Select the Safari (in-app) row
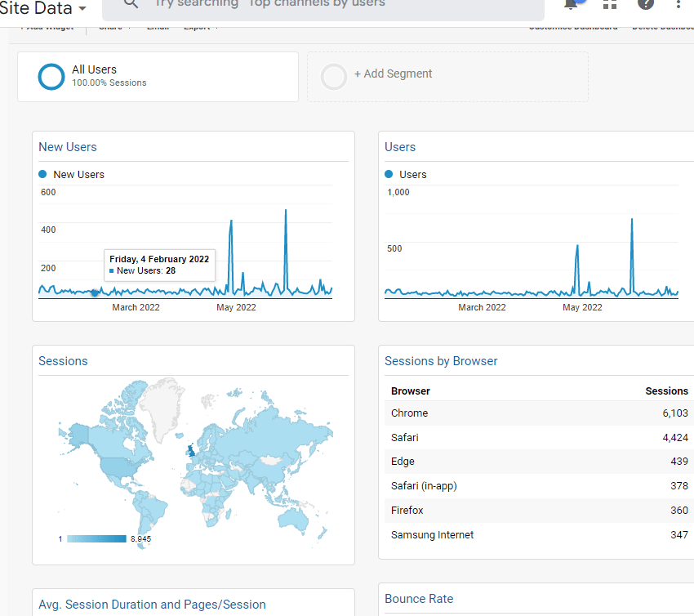 [x=539, y=486]
